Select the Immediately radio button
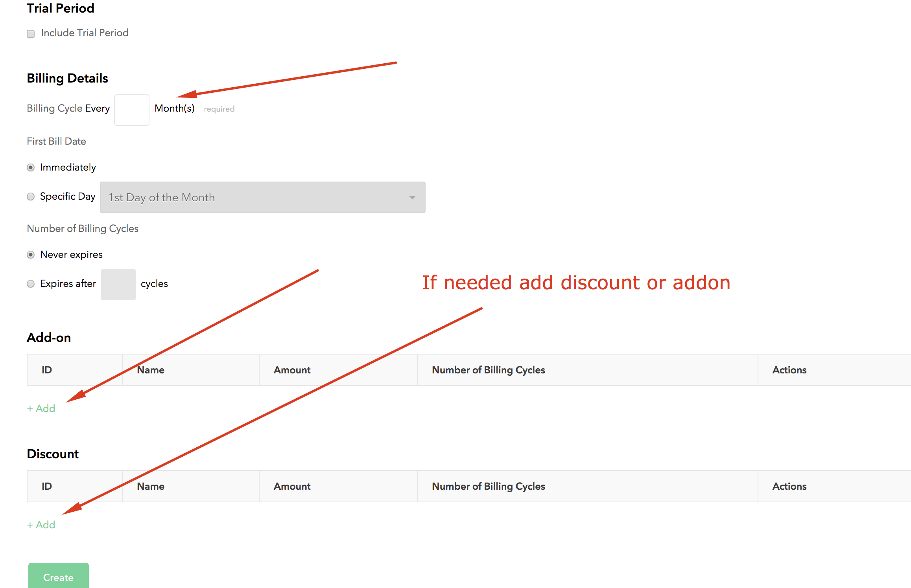The height and width of the screenshot is (588, 911). coord(31,168)
